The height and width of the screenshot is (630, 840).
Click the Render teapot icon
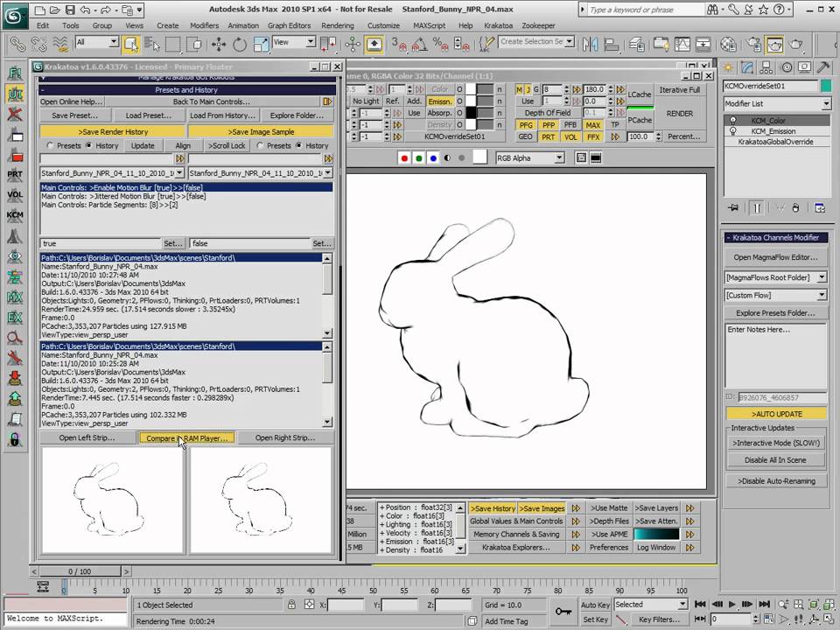pos(796,45)
